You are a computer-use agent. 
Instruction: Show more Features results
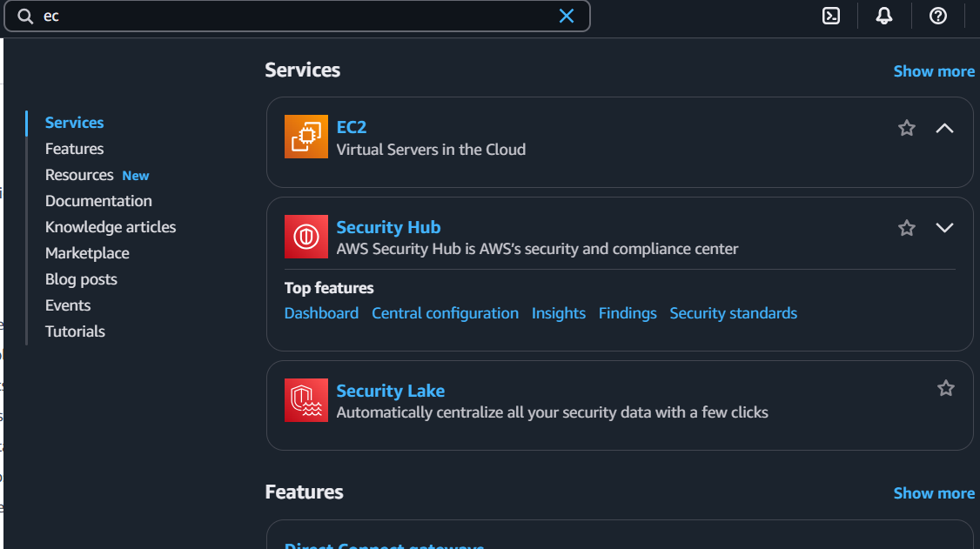coord(934,492)
